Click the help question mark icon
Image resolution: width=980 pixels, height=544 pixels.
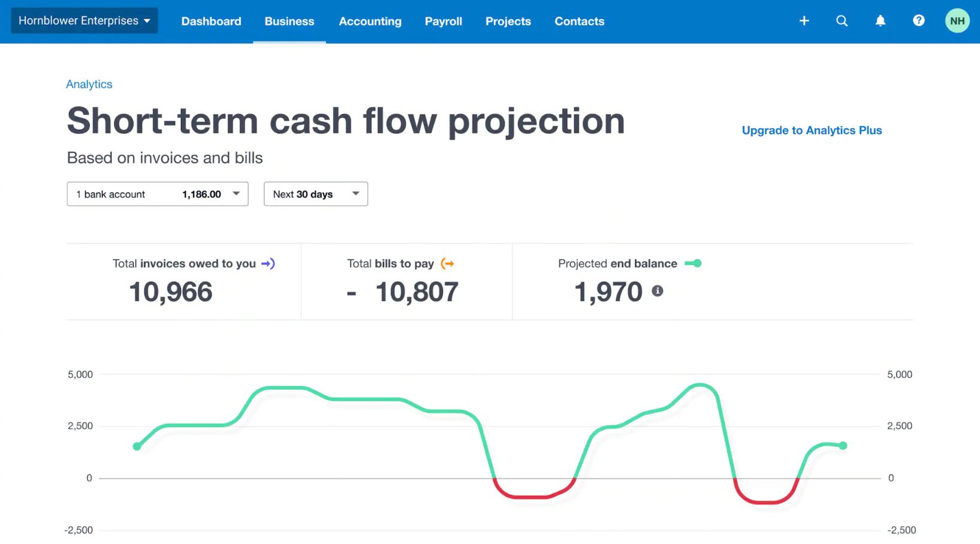pos(919,20)
